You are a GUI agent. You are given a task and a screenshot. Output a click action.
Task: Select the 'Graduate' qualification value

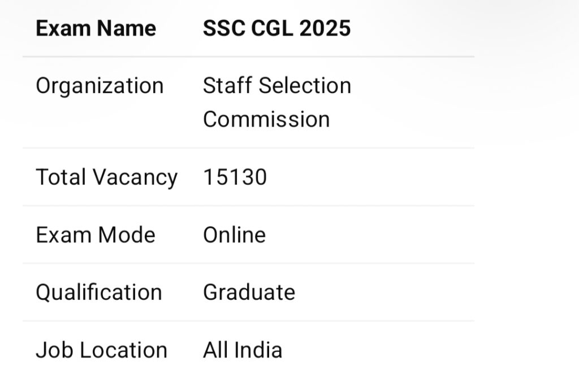click(249, 293)
